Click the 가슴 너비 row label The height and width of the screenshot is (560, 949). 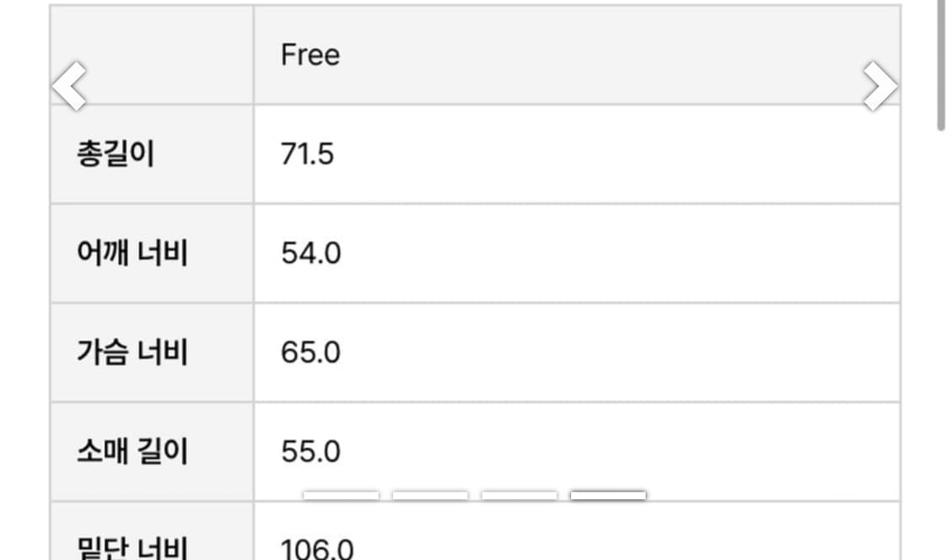coord(132,352)
